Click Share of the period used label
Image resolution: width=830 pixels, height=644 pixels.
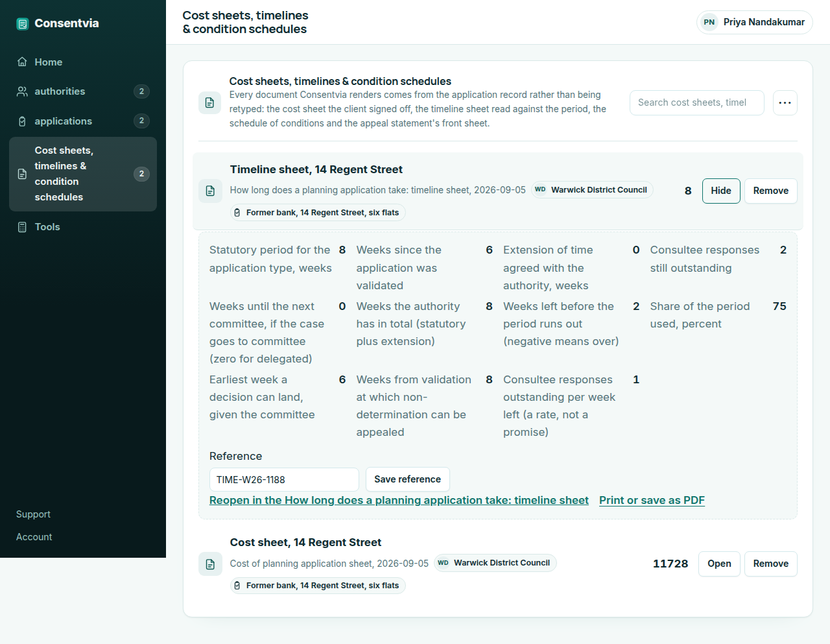[x=700, y=315]
